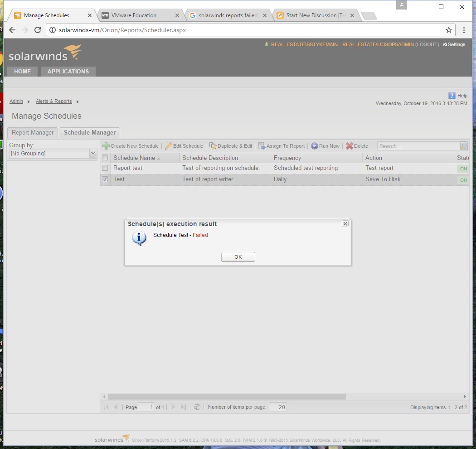The image size is (476, 449).
Task: Go to previous page of schedule grid
Action: pyautogui.click(x=116, y=407)
